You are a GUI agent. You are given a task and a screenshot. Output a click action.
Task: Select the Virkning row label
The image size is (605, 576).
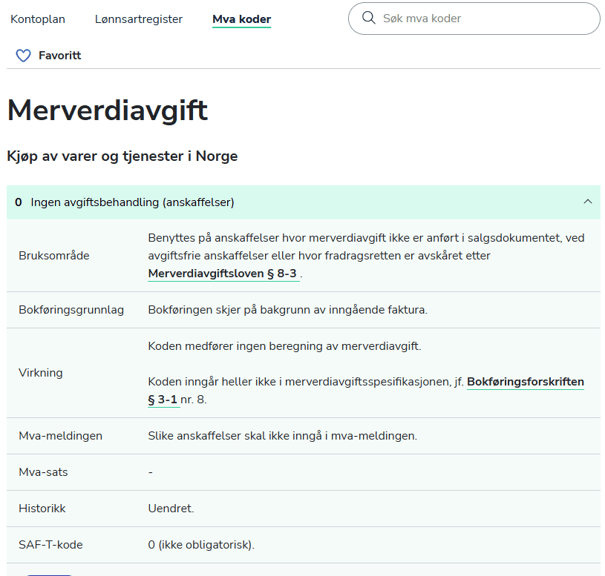tap(41, 373)
